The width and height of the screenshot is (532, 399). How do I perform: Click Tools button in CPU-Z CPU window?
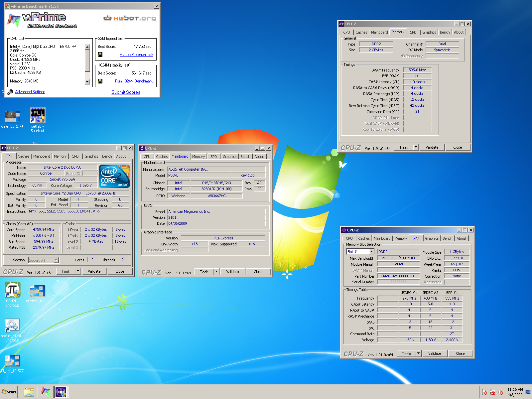pyautogui.click(x=66, y=271)
